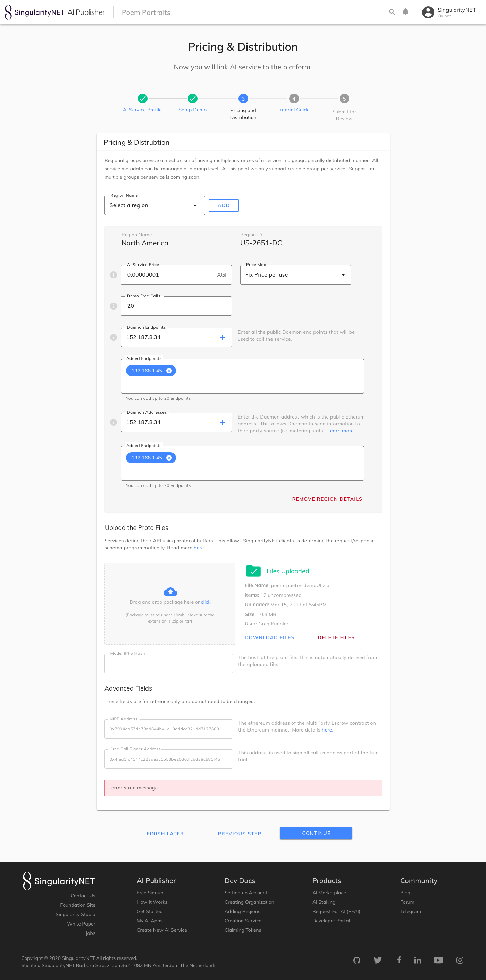The image size is (486, 980).
Task: Click the CONTINUE button
Action: [316, 833]
